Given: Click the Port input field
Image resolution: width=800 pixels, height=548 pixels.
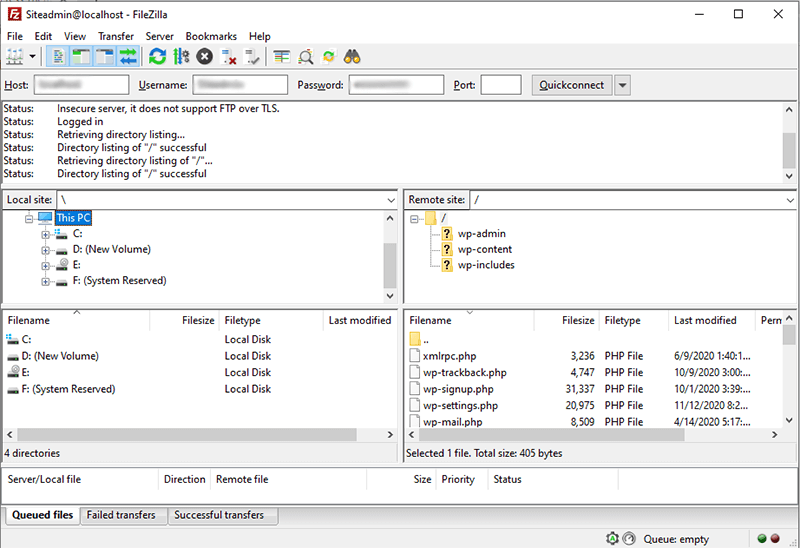Looking at the screenshot, I should (x=501, y=85).
